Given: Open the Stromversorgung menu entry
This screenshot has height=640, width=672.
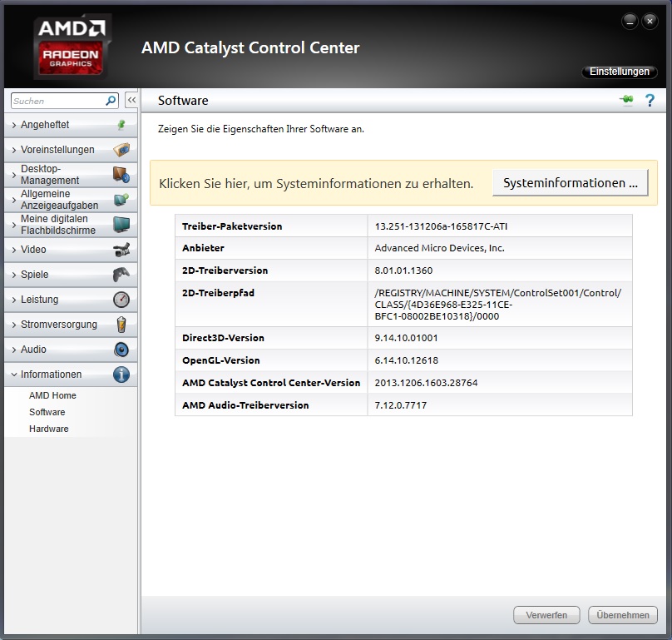Looking at the screenshot, I should [x=71, y=325].
